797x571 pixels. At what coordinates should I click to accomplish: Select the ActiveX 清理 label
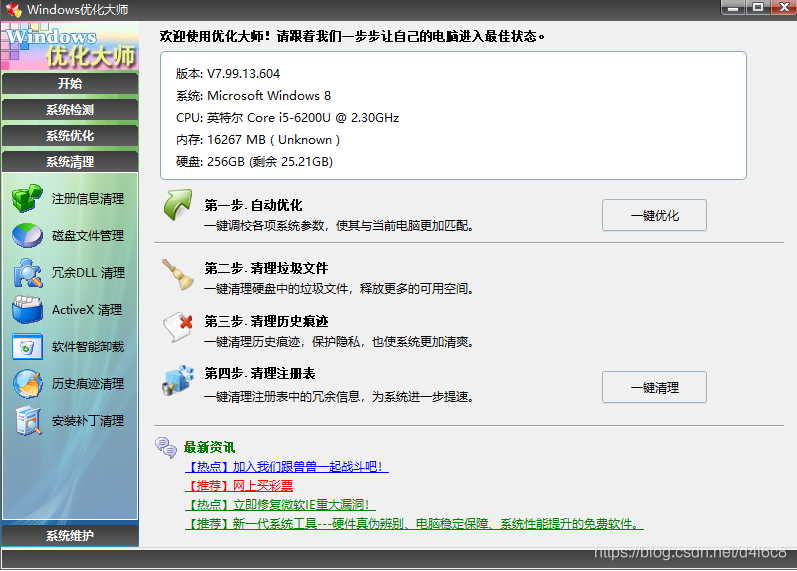tap(87, 310)
